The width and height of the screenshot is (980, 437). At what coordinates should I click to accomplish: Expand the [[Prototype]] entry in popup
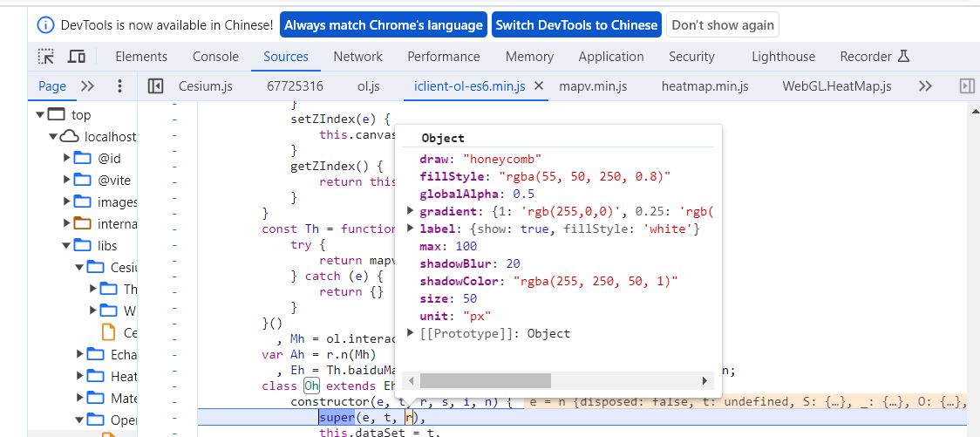[x=411, y=333]
